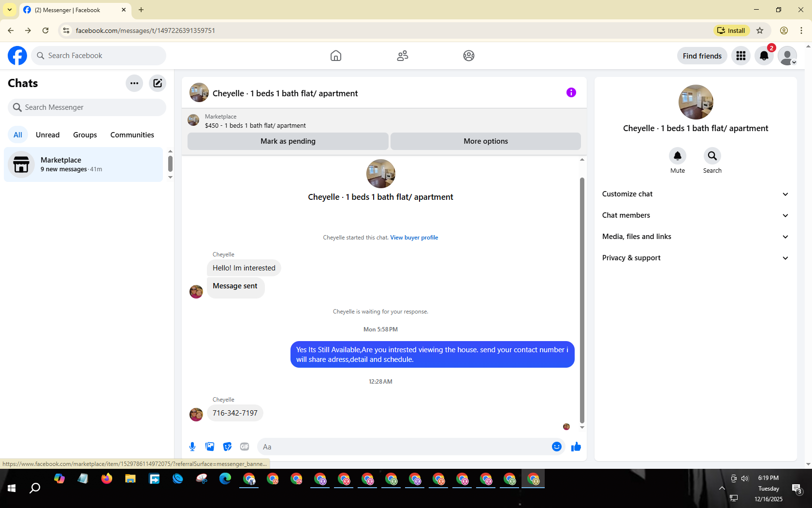The width and height of the screenshot is (812, 508).
Task: Open the sticker picker icon
Action: [x=227, y=447]
